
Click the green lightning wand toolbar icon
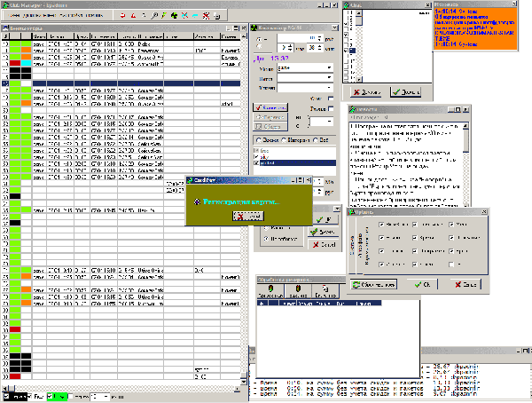(x=164, y=15)
